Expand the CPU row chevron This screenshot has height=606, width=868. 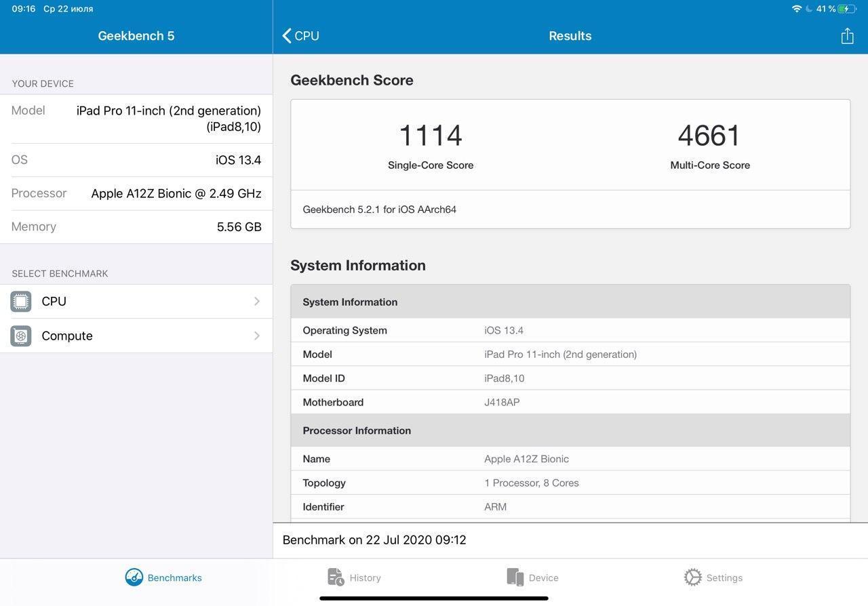pyautogui.click(x=257, y=301)
